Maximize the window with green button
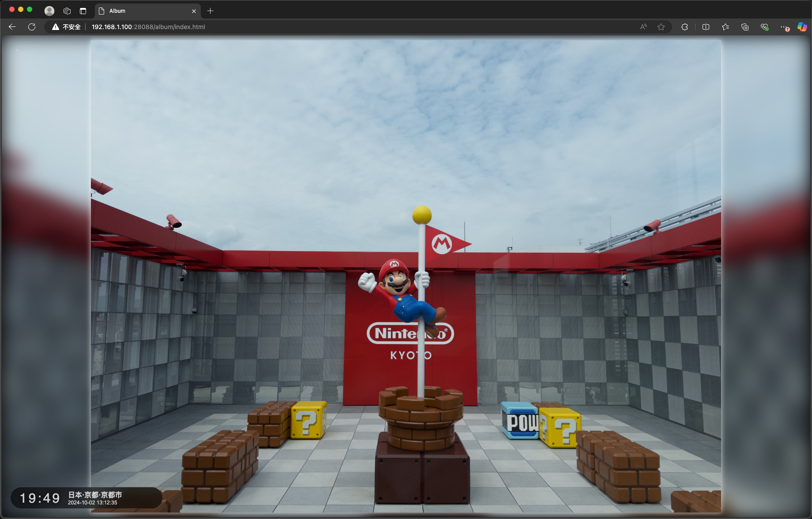This screenshot has height=519, width=812. 30,9
